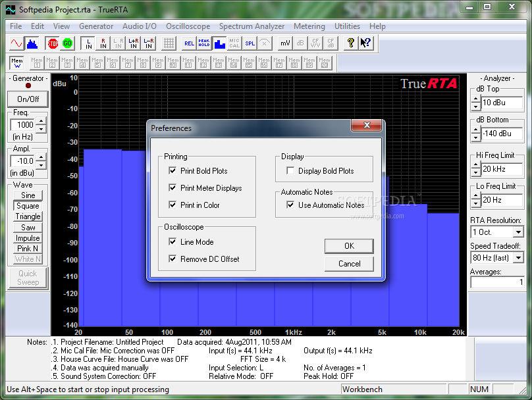Select the Mem 20 memory icon
Image resolution: width=532 pixels, height=400 pixels.
[325, 63]
